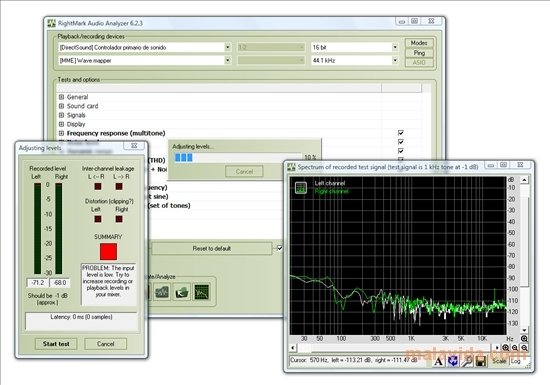This screenshot has height=385, width=550.
Task: Click the RightMark Audio Analyzer title bar icon
Action: [x=52, y=23]
